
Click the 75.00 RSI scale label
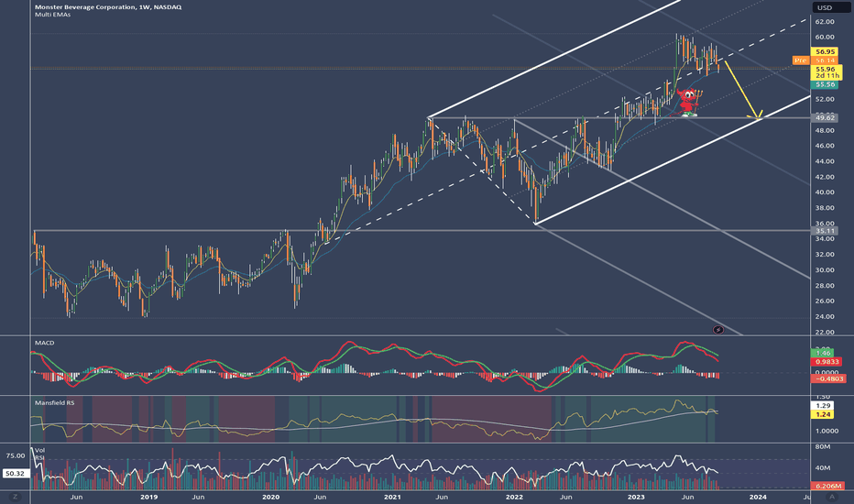pyautogui.click(x=16, y=455)
